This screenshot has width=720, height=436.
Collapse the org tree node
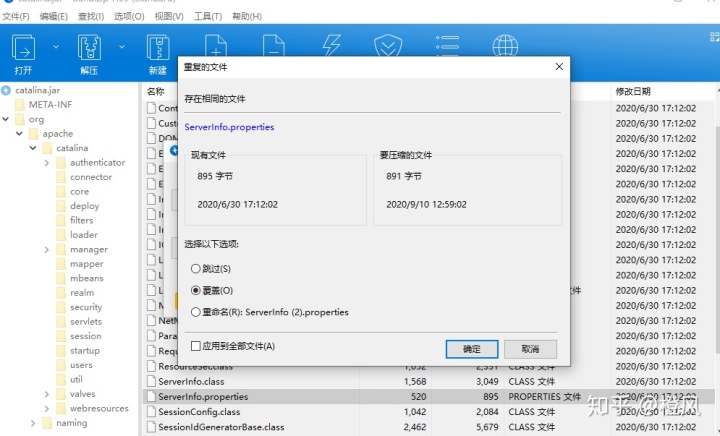6,119
